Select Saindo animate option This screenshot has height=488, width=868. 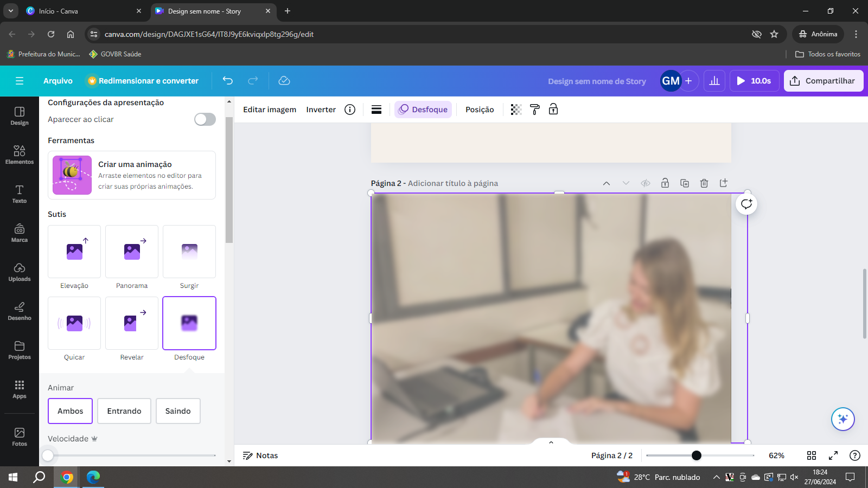point(178,411)
